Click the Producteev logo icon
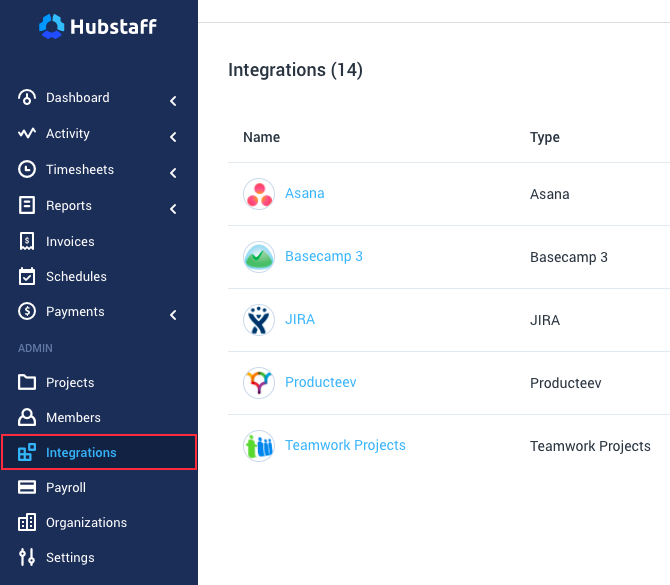The width and height of the screenshot is (670, 585). point(259,382)
